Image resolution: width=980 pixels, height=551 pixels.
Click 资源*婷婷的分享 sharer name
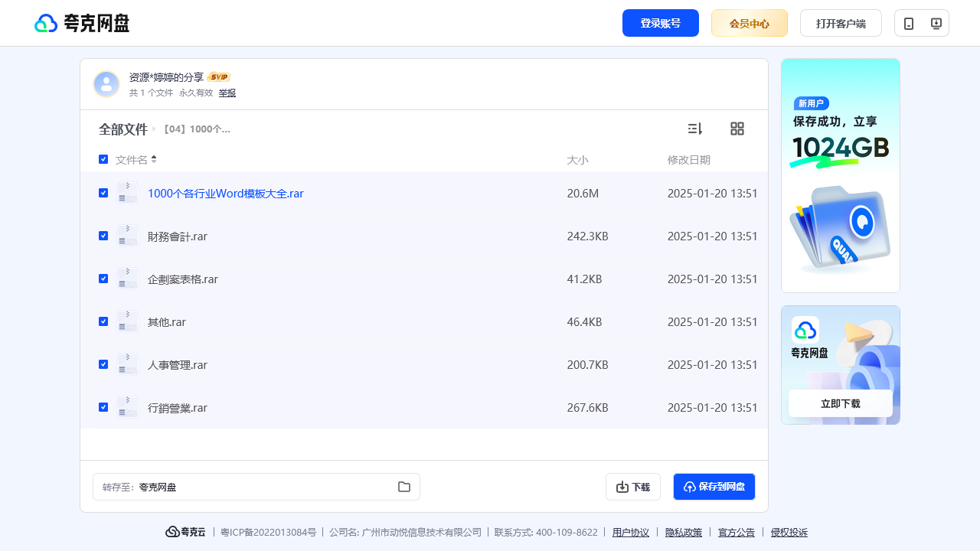pyautogui.click(x=166, y=77)
